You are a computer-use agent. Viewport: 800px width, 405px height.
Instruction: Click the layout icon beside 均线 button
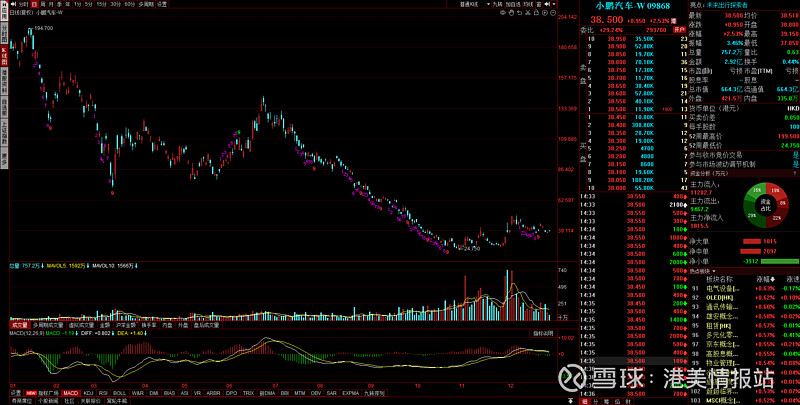pyautogui.click(x=539, y=4)
